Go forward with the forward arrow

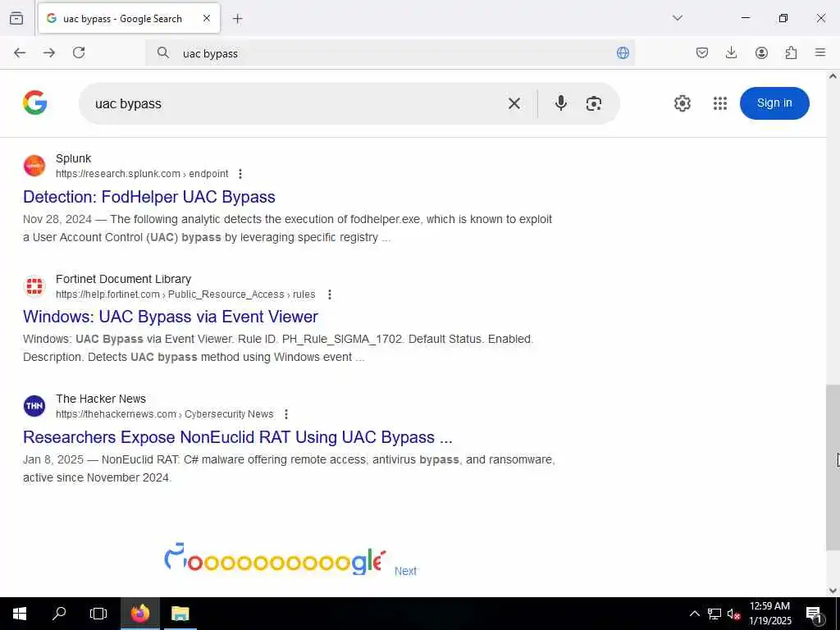(x=49, y=52)
